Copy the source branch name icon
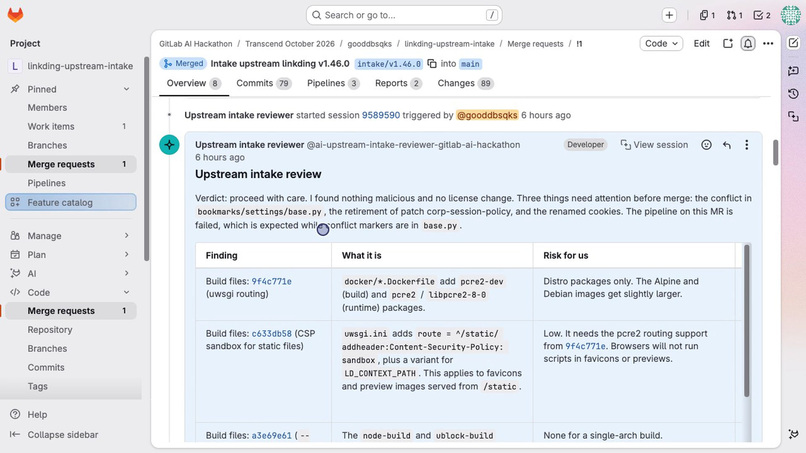806x453 pixels. pos(432,64)
